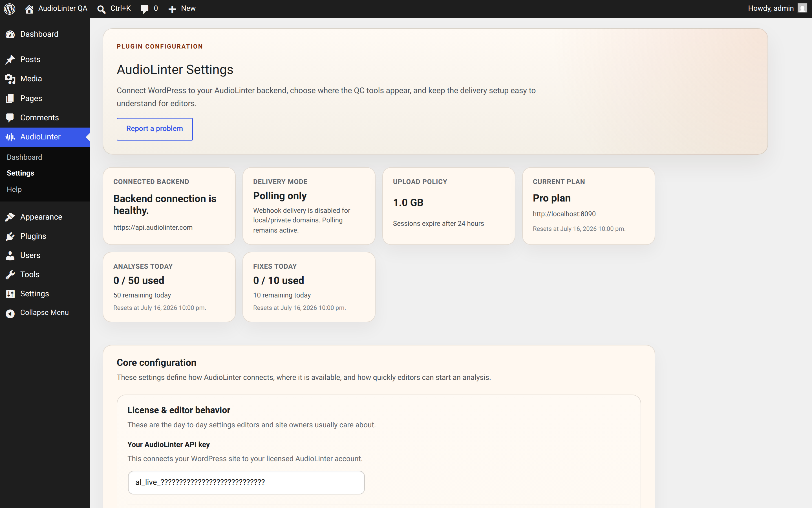Open AudioLinter submenu Help
Screen dimensions: 812x508
pyautogui.click(x=14, y=189)
